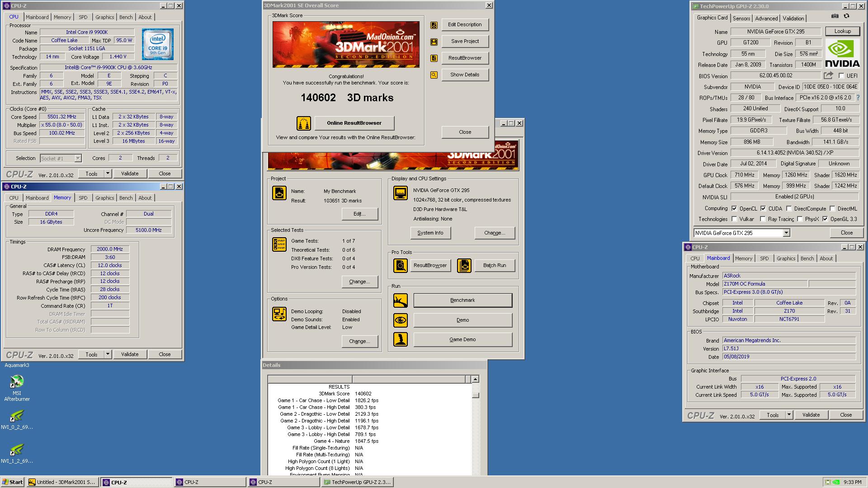The height and width of the screenshot is (488, 868).
Task: Click the Lookup button in GPU-Z
Action: (x=842, y=31)
